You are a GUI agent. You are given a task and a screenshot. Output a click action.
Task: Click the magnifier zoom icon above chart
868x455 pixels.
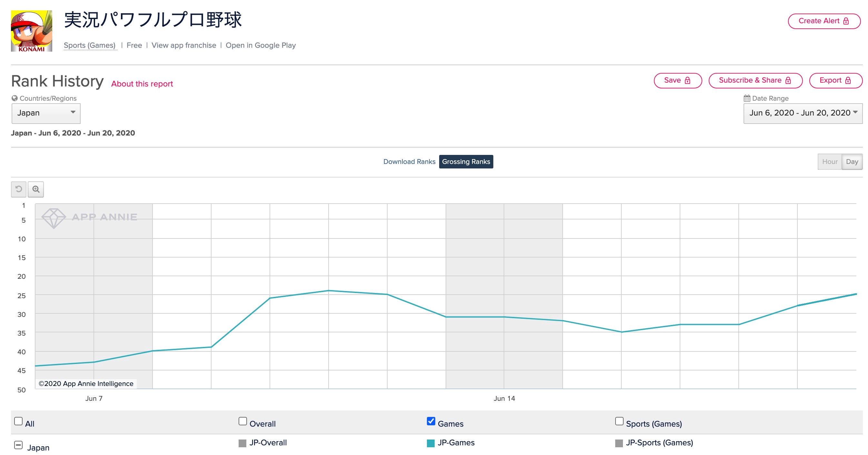tap(36, 189)
